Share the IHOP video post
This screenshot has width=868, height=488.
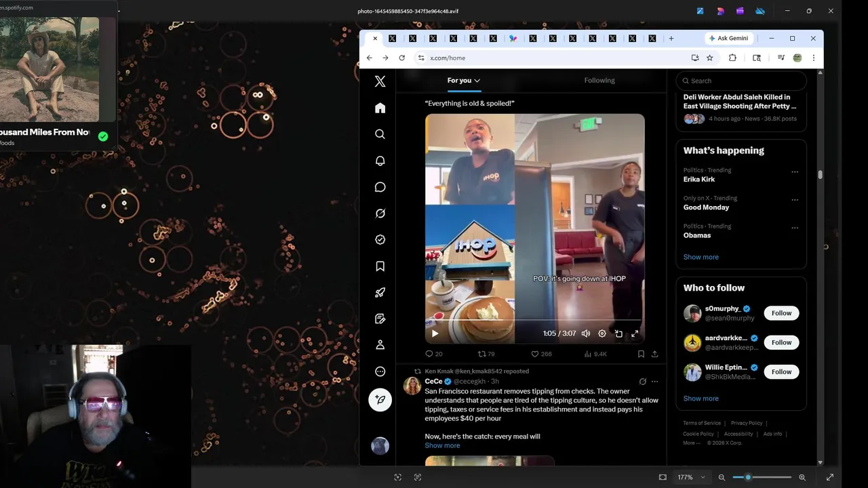pyautogui.click(x=654, y=354)
